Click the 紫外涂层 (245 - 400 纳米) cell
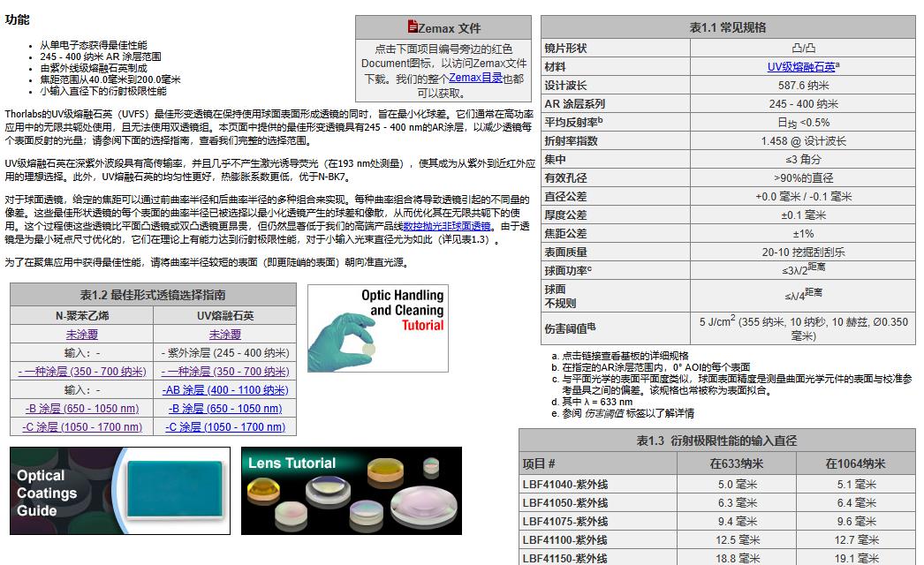The image size is (924, 565). coord(225,353)
